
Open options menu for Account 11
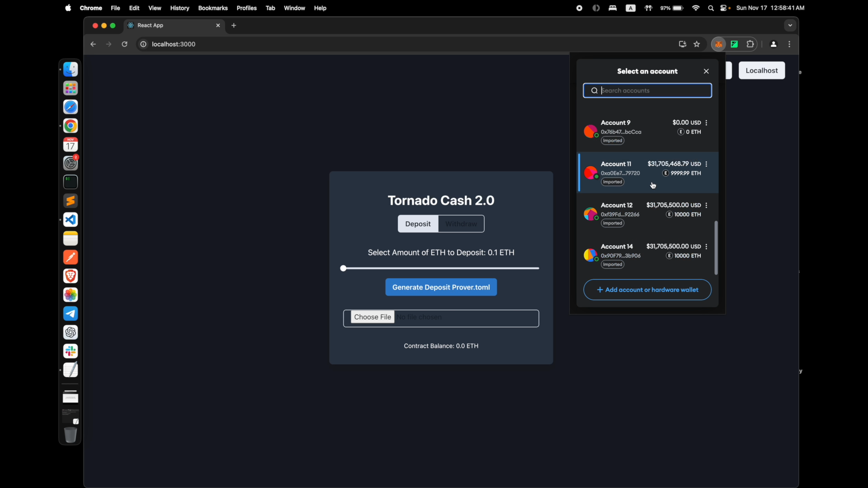coord(706,164)
